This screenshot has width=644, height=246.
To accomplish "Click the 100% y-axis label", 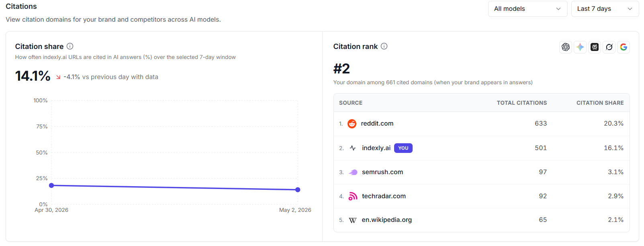I will click(x=41, y=101).
